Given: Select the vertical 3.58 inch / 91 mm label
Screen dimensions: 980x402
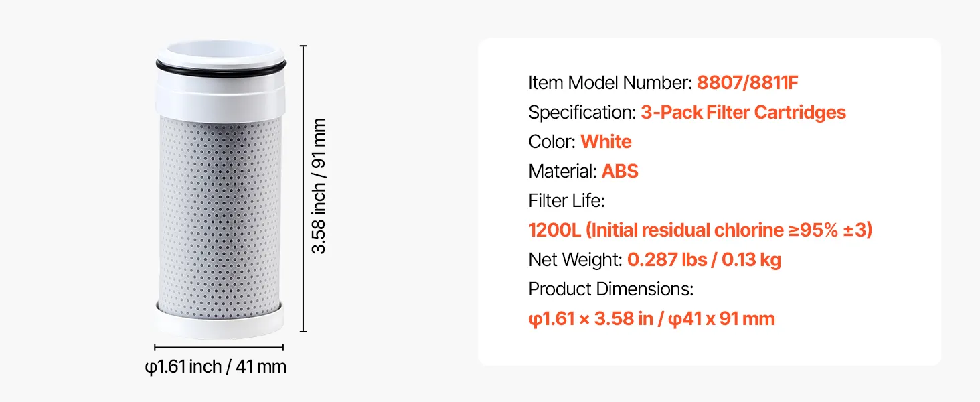Looking at the screenshot, I should point(320,186).
